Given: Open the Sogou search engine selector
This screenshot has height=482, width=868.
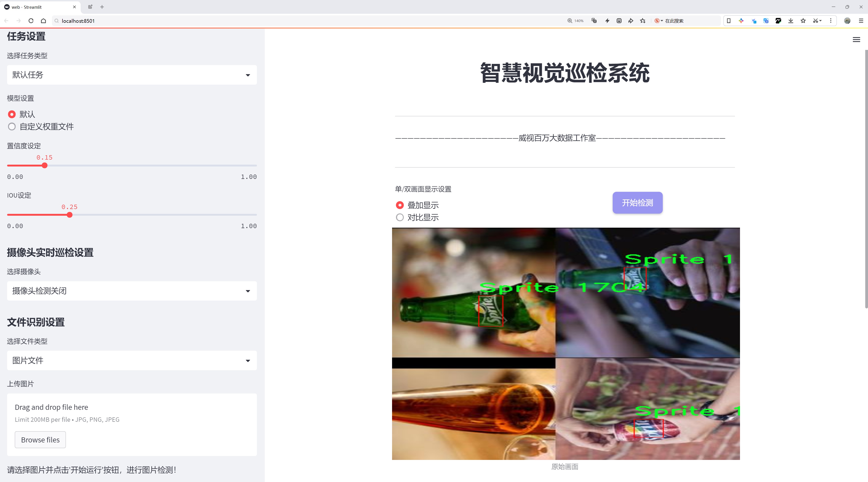Looking at the screenshot, I should click(x=658, y=20).
